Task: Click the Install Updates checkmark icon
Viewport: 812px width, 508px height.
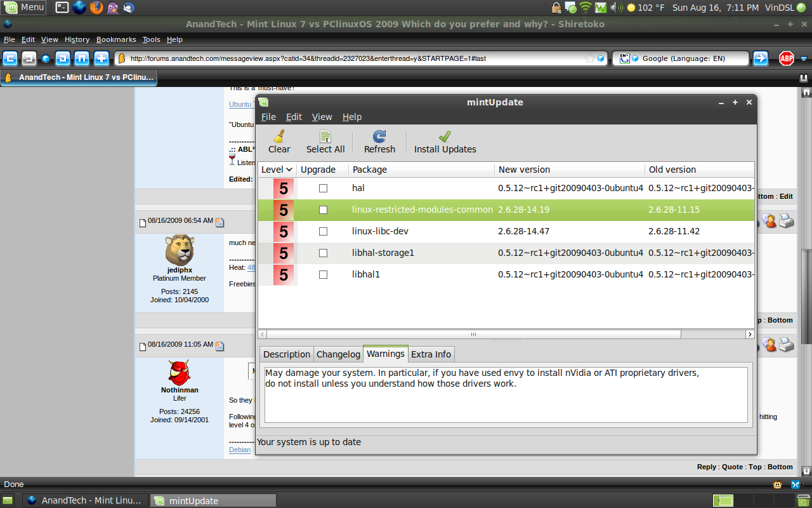Action: coord(445,136)
